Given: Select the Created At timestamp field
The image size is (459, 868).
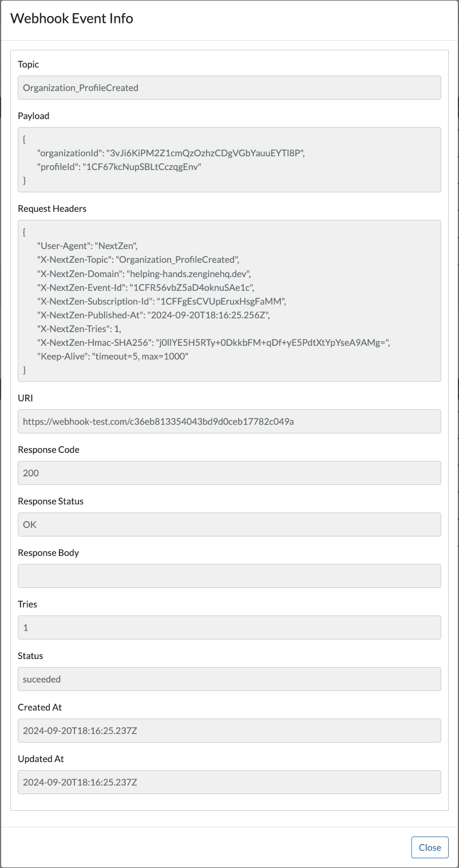Looking at the screenshot, I should point(229,731).
